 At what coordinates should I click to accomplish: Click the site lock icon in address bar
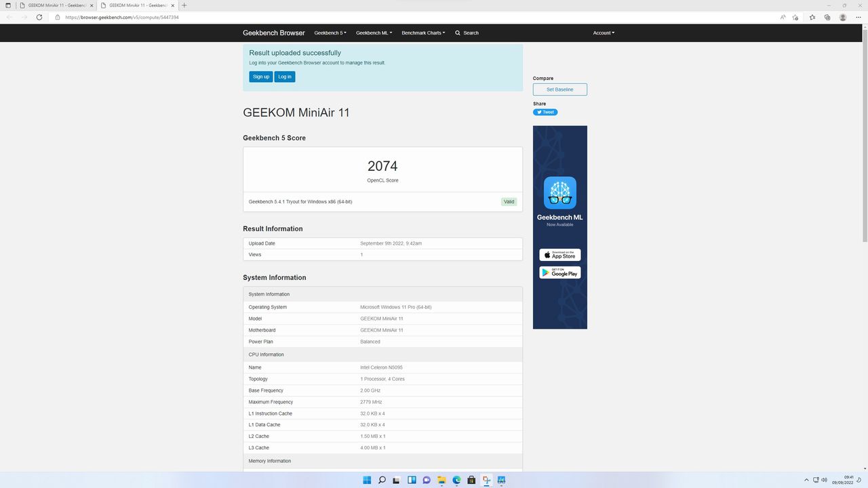pos(58,17)
